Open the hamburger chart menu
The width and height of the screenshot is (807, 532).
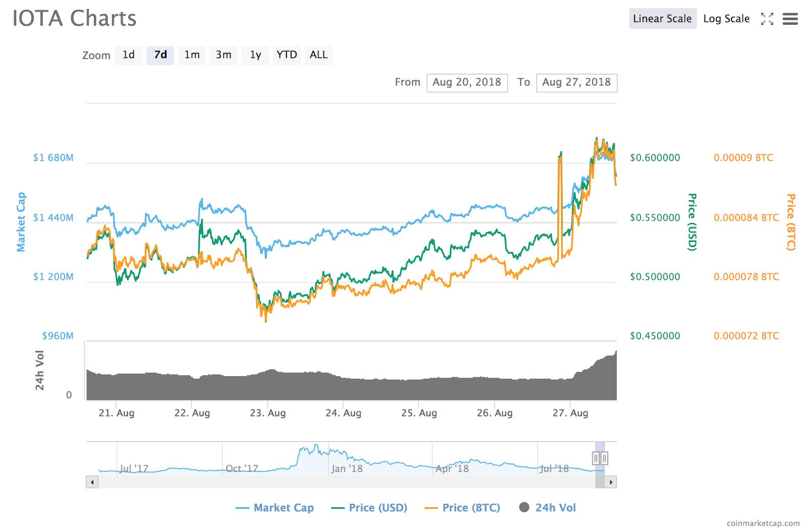pyautogui.click(x=790, y=19)
